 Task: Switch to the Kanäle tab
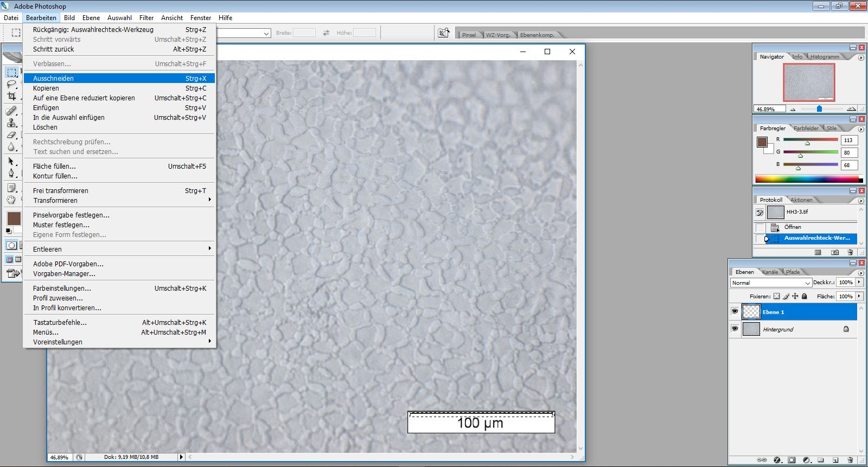click(x=770, y=272)
